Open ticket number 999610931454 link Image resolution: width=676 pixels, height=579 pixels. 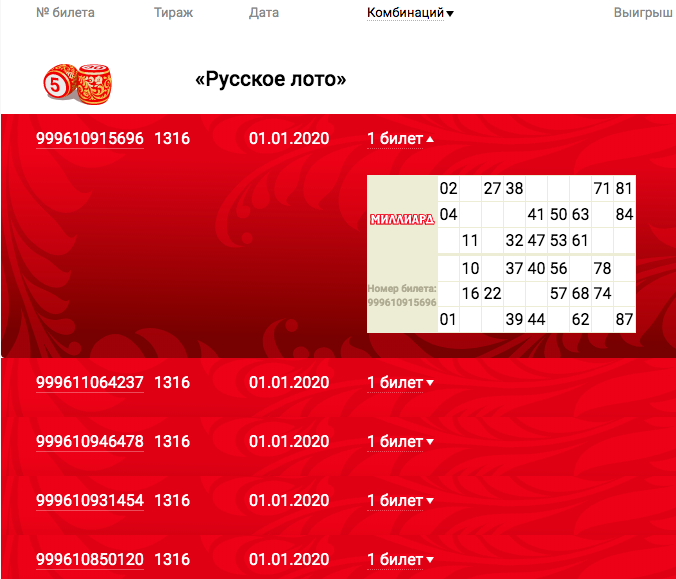[90, 501]
